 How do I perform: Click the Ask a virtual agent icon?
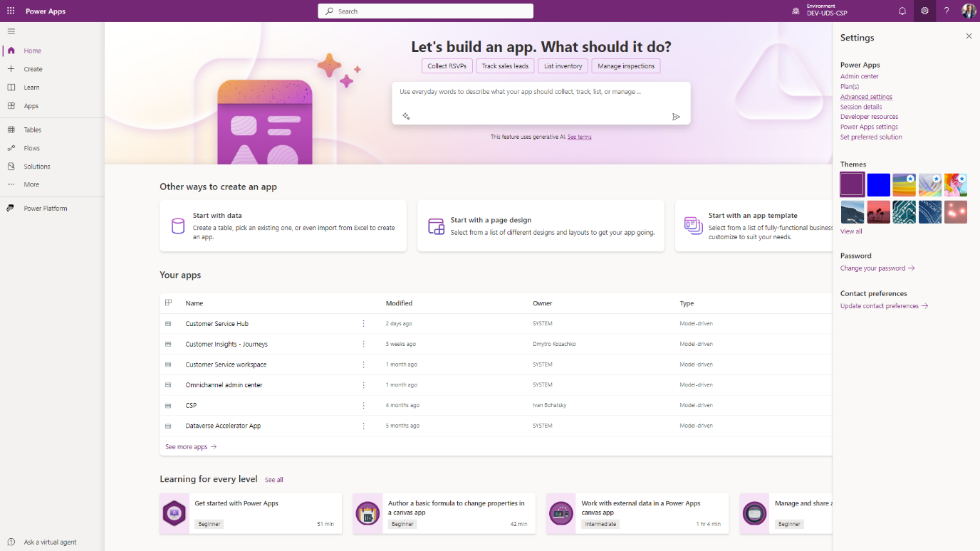[x=11, y=542]
